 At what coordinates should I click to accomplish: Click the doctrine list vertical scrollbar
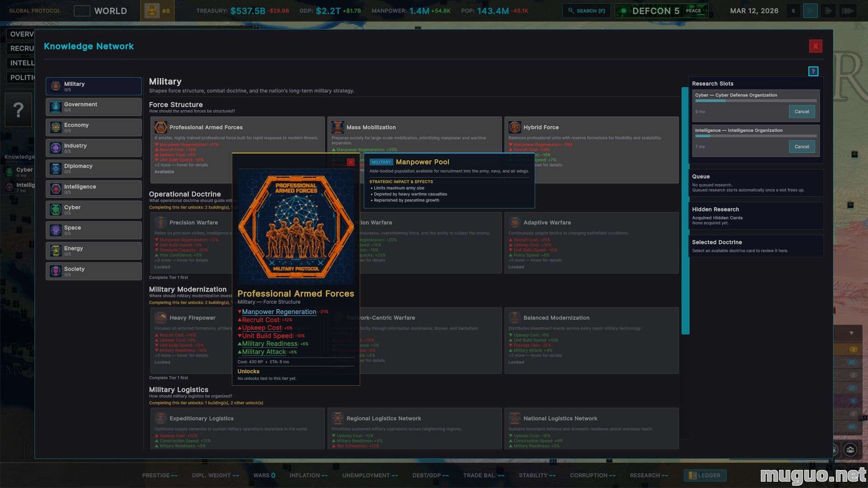[x=685, y=211]
